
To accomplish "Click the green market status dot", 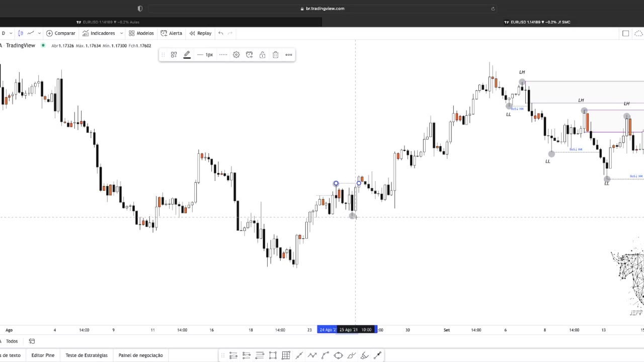I will pos(43,45).
